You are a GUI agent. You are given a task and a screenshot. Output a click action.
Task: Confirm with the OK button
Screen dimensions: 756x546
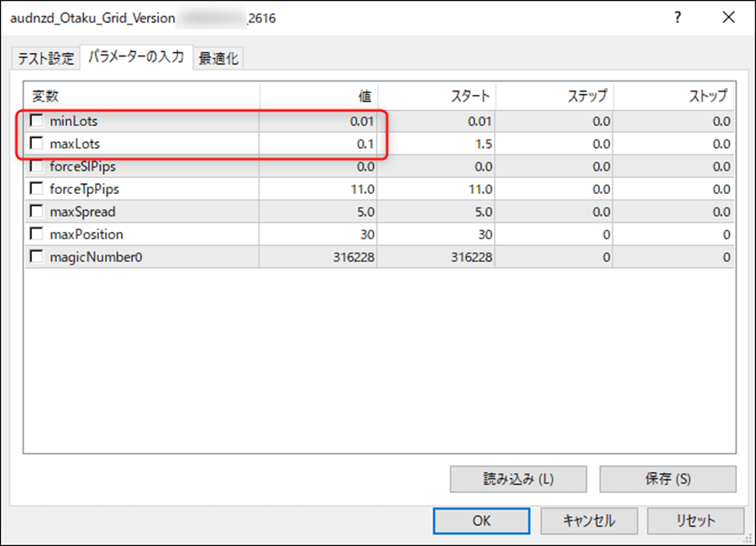click(481, 520)
